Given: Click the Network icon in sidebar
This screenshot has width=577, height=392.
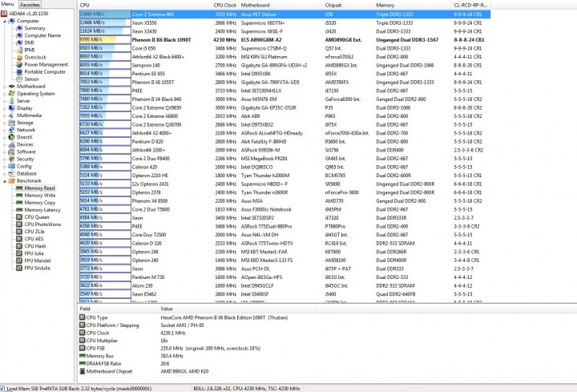Looking at the screenshot, I should click(12, 130).
